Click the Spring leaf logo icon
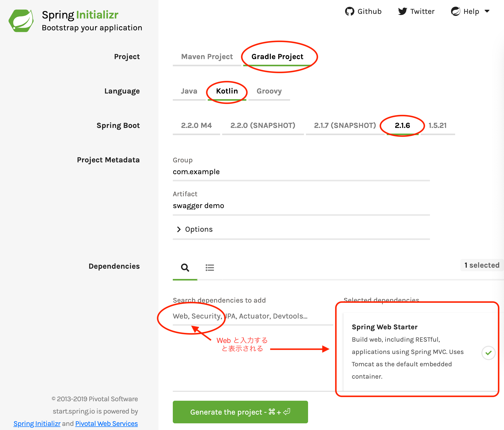This screenshot has height=430, width=504. tap(21, 21)
